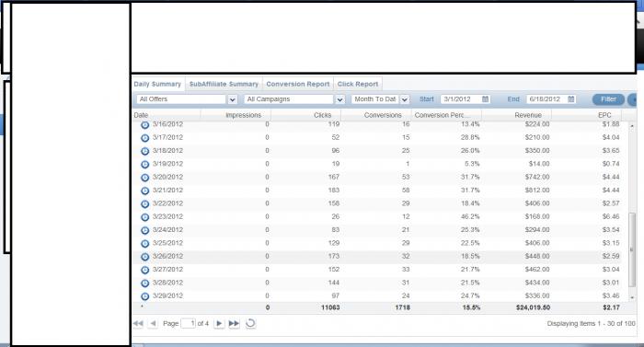
Task: Sort by the Conversions column header
Action: click(x=375, y=115)
